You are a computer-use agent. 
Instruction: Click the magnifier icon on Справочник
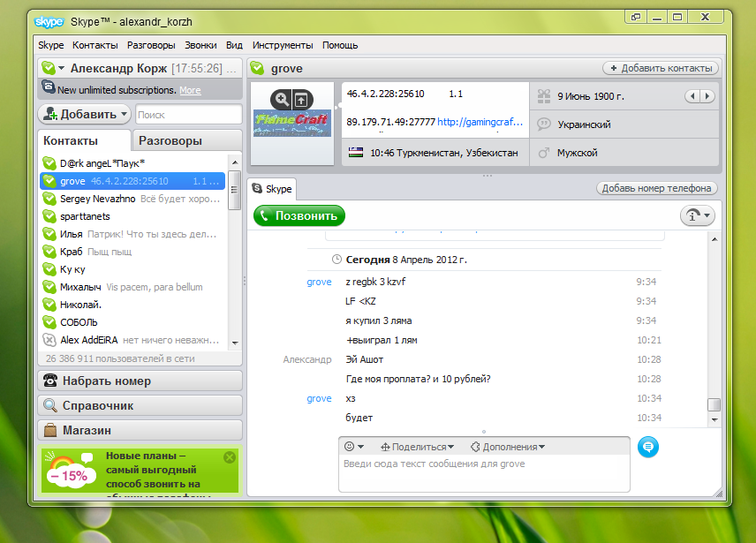[50, 405]
